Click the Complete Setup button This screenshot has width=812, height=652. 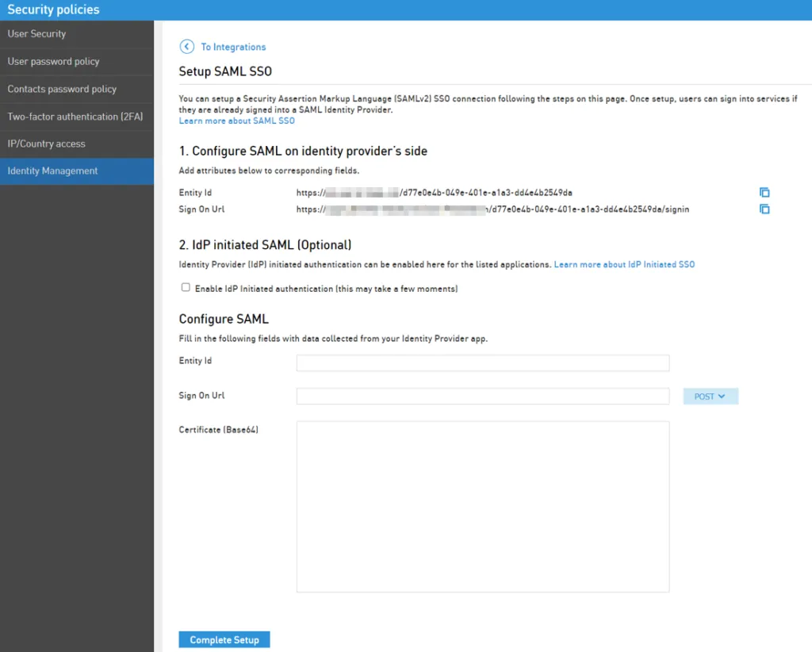click(x=224, y=639)
